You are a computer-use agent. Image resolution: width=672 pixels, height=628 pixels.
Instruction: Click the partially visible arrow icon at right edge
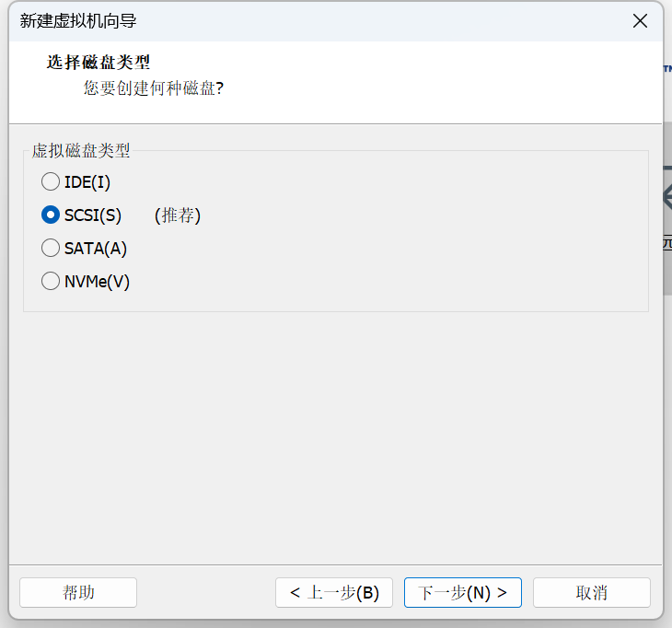tap(666, 196)
